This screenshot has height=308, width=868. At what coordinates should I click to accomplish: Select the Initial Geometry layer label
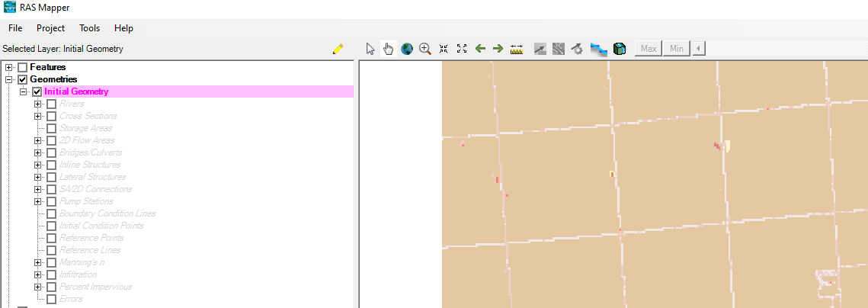coord(76,91)
